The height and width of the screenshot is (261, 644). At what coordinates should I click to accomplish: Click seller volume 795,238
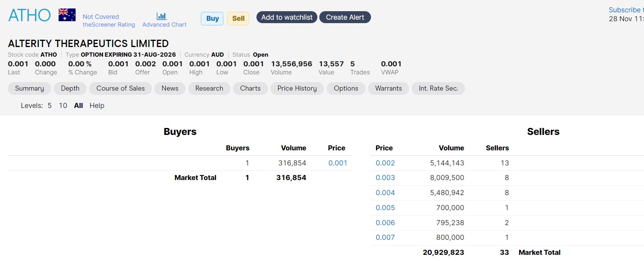tap(450, 223)
